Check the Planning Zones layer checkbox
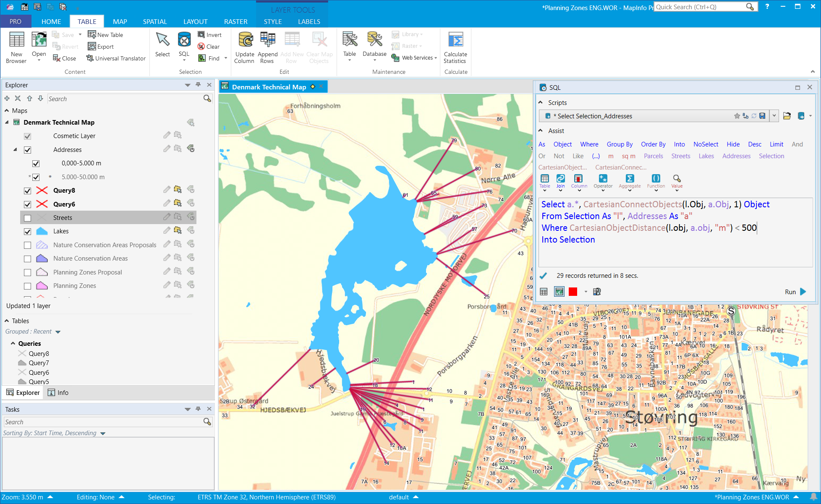The width and height of the screenshot is (821, 504). point(28,286)
